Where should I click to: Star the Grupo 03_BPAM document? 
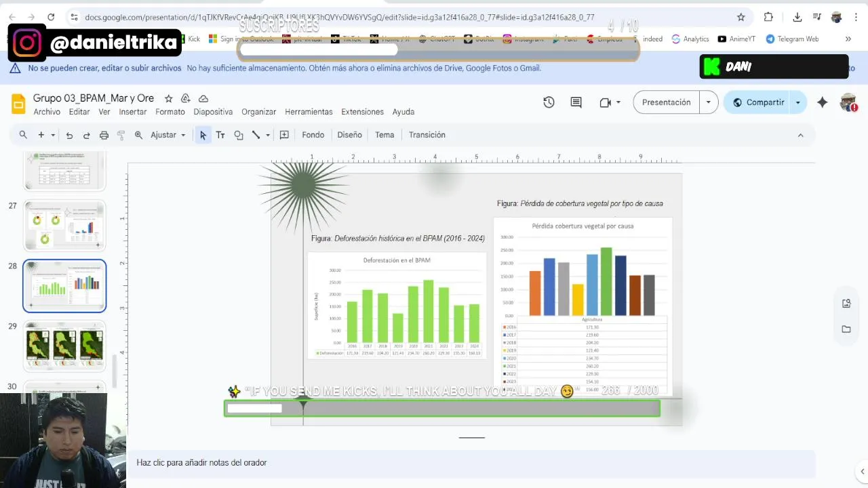point(168,98)
